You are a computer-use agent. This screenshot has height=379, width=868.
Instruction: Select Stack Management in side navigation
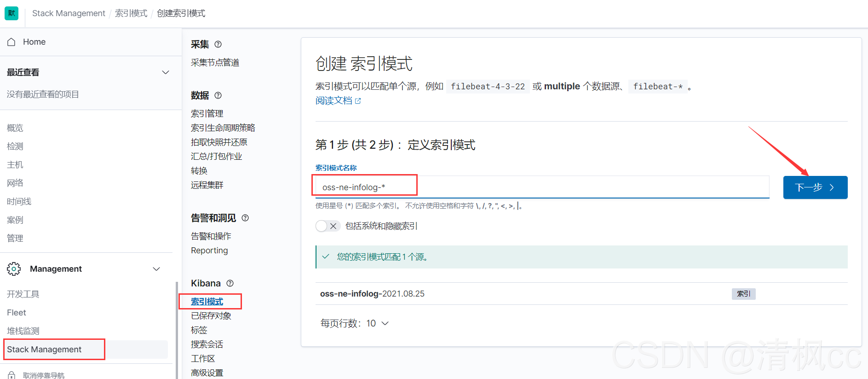pos(44,350)
